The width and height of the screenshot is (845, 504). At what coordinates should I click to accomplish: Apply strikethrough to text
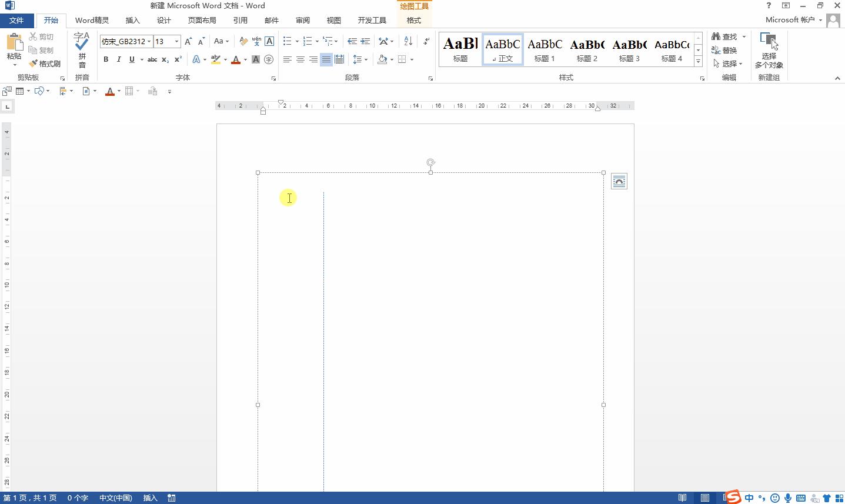coord(152,59)
